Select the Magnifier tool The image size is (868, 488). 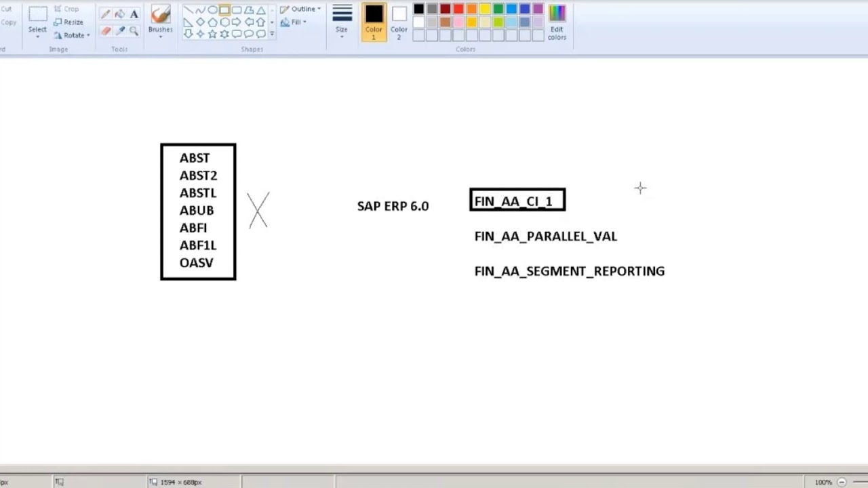[x=134, y=31]
